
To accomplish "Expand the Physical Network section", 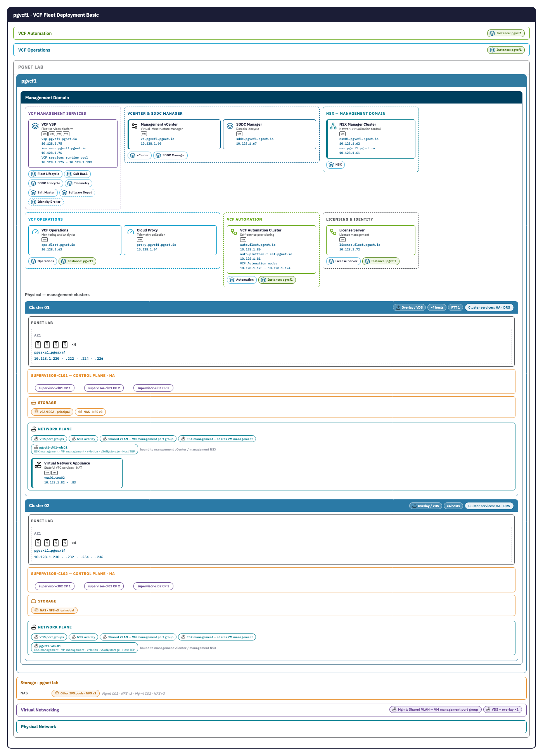I will point(271,727).
